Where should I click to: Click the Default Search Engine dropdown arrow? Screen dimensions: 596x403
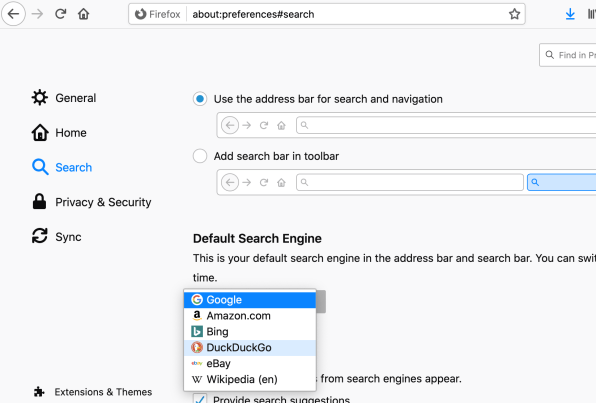[x=321, y=301]
